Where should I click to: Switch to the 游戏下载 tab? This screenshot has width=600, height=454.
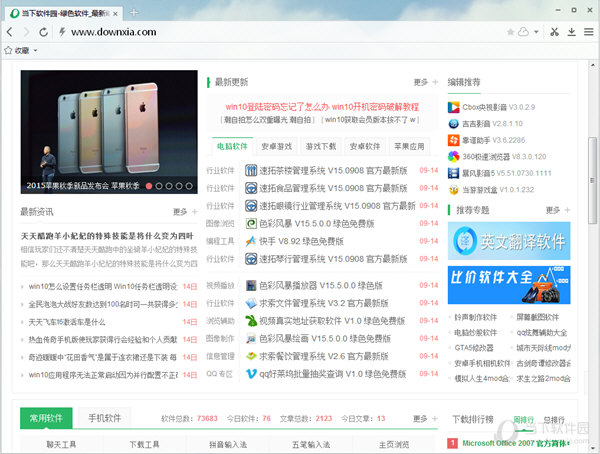click(321, 146)
